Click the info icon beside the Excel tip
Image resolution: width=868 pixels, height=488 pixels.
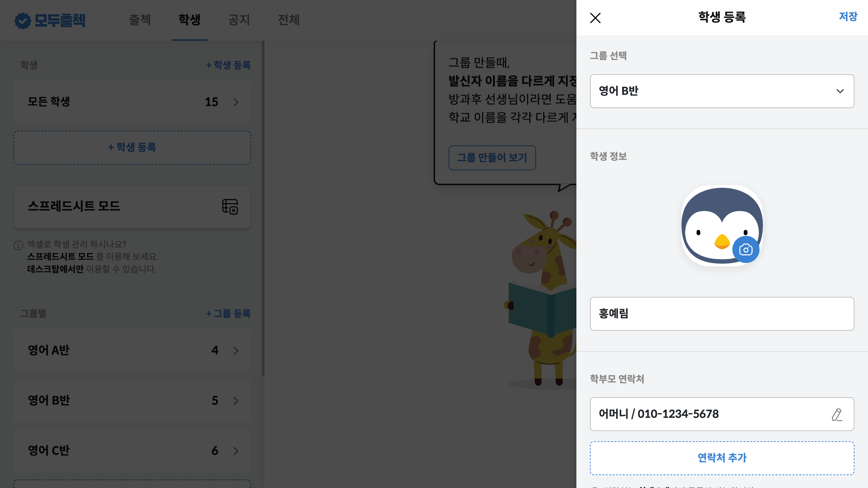pyautogui.click(x=18, y=245)
